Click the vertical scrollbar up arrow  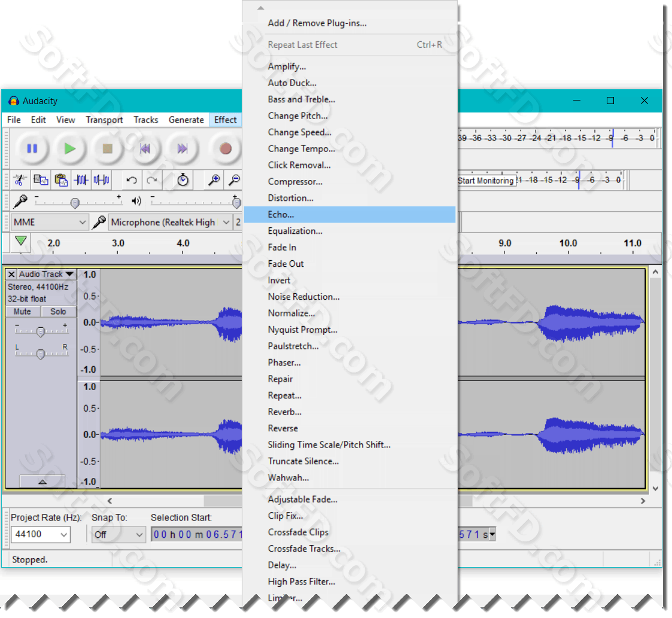pyautogui.click(x=655, y=272)
